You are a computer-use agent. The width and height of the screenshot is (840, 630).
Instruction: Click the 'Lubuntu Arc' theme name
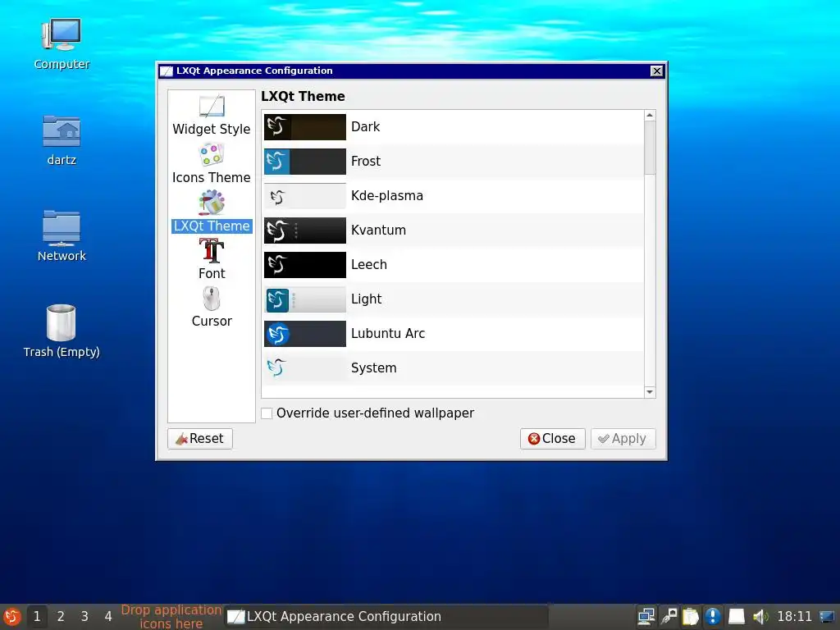(388, 334)
